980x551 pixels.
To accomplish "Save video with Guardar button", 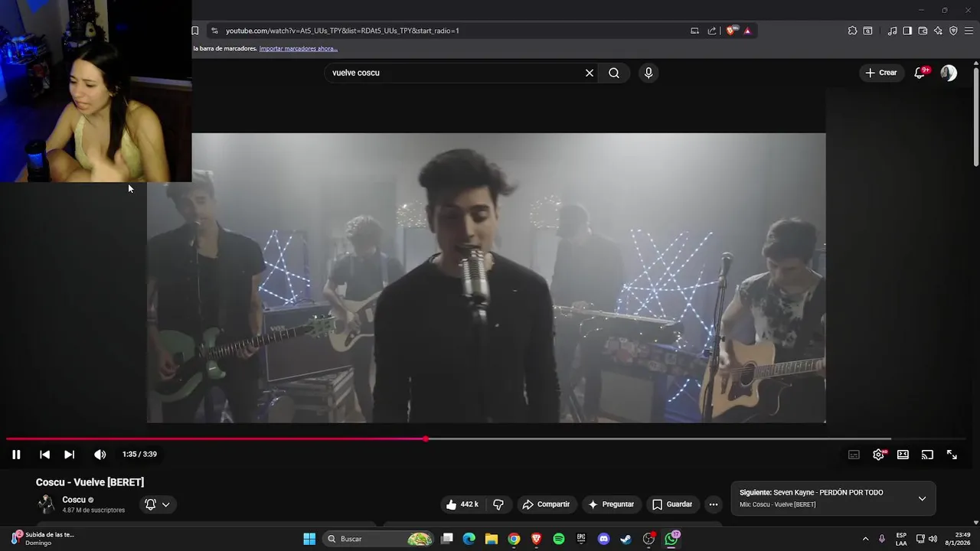I will coord(671,504).
